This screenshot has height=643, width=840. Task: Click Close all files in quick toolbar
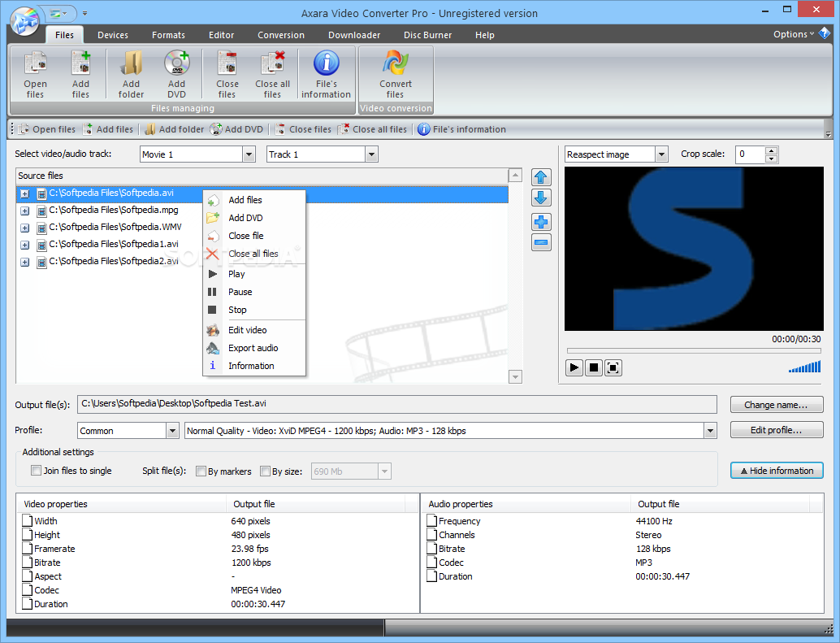point(373,129)
